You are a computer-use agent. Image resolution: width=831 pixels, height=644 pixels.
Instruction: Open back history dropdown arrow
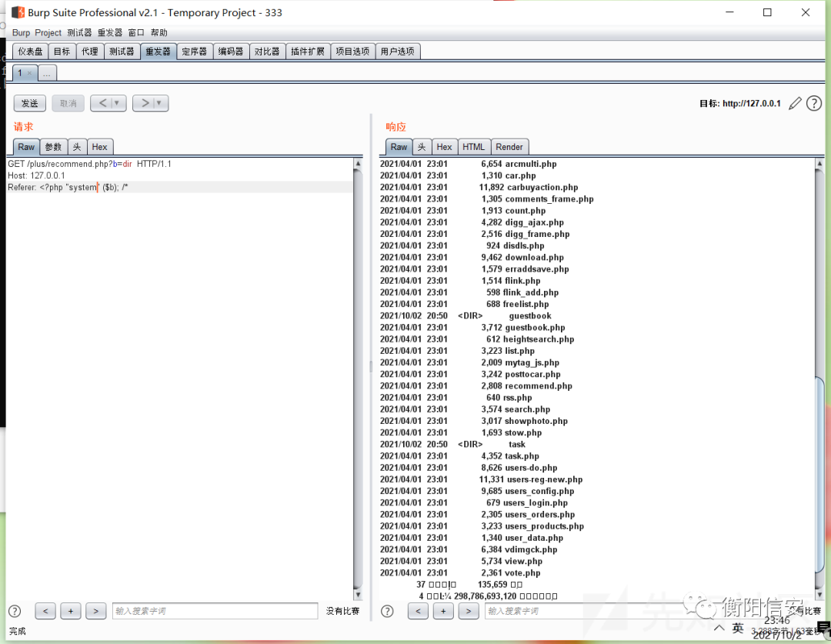click(118, 103)
